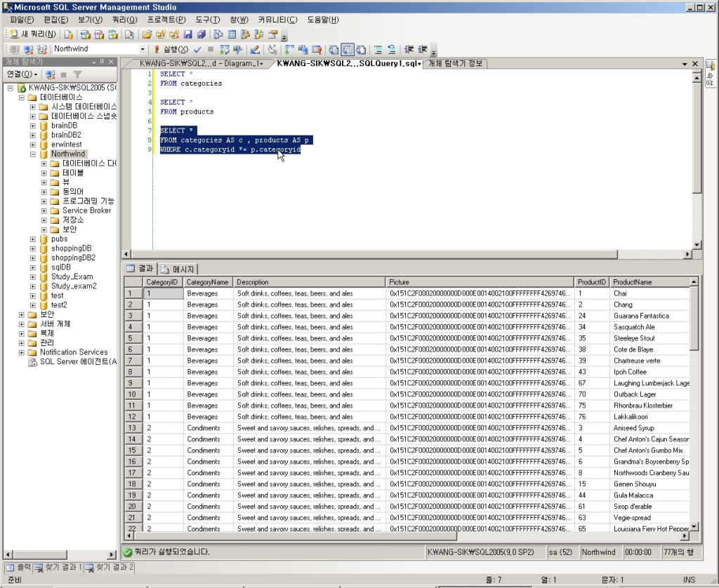Switch to the Diagram_1 document tab
Image resolution: width=719 pixels, height=588 pixels.
pos(202,64)
